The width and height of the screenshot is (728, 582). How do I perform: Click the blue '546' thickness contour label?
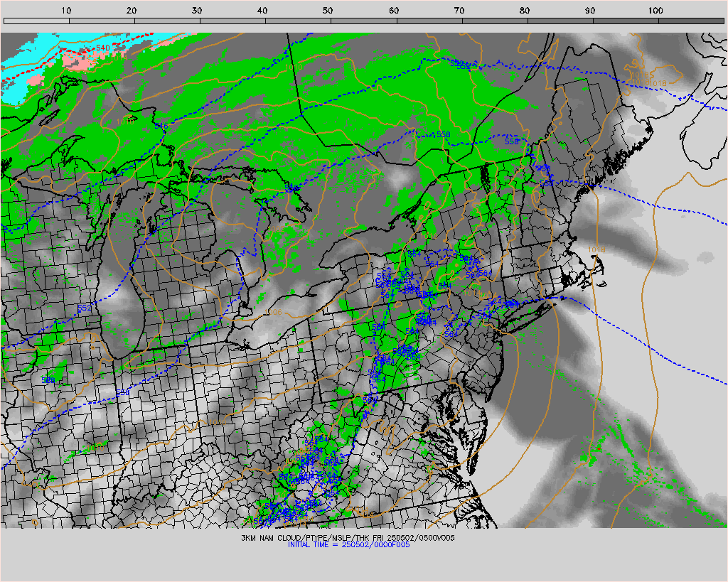click(x=161, y=126)
